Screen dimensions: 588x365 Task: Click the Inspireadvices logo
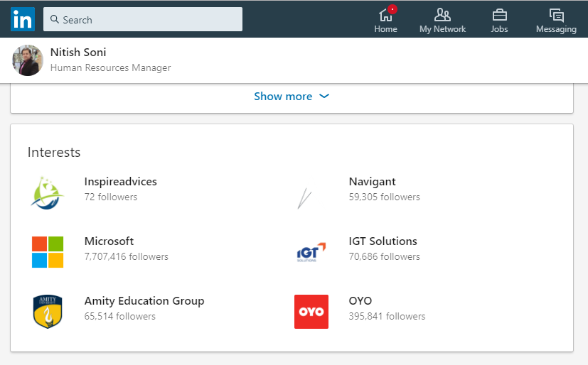click(48, 192)
